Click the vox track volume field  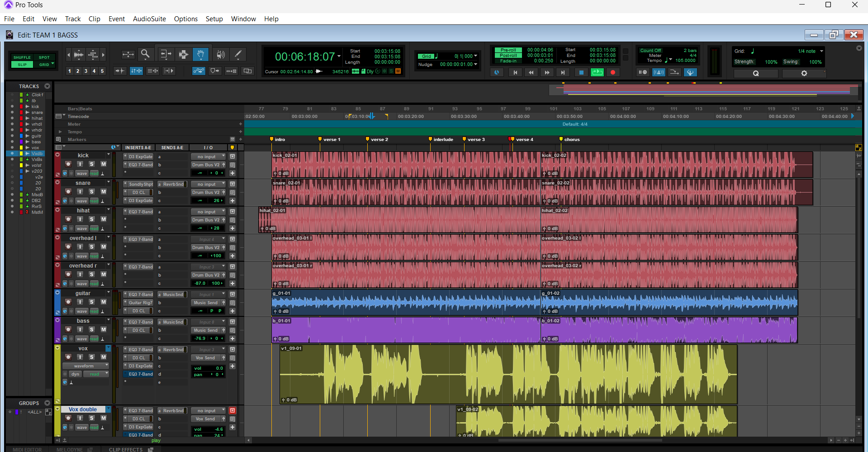pyautogui.click(x=208, y=368)
